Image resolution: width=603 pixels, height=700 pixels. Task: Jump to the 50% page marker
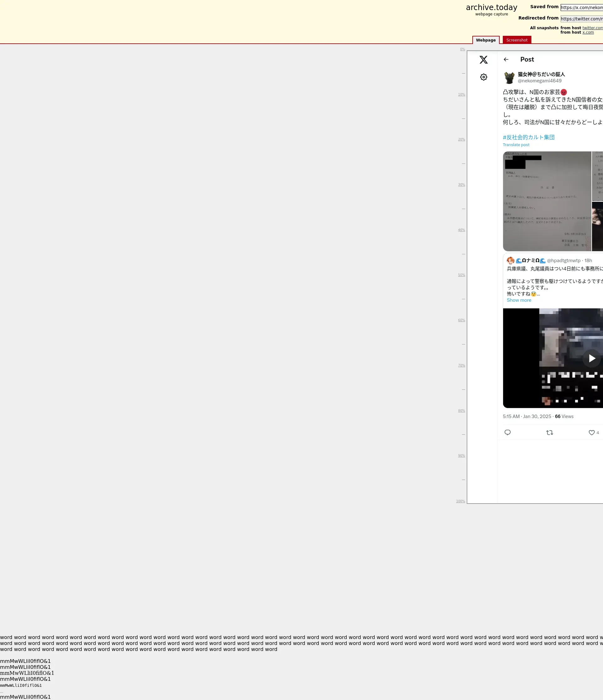461,275
